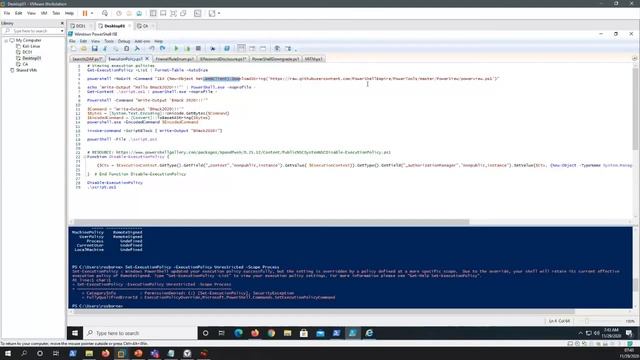Show hidden tray icons in the guest
This screenshot has height=360, width=640.
[580, 333]
